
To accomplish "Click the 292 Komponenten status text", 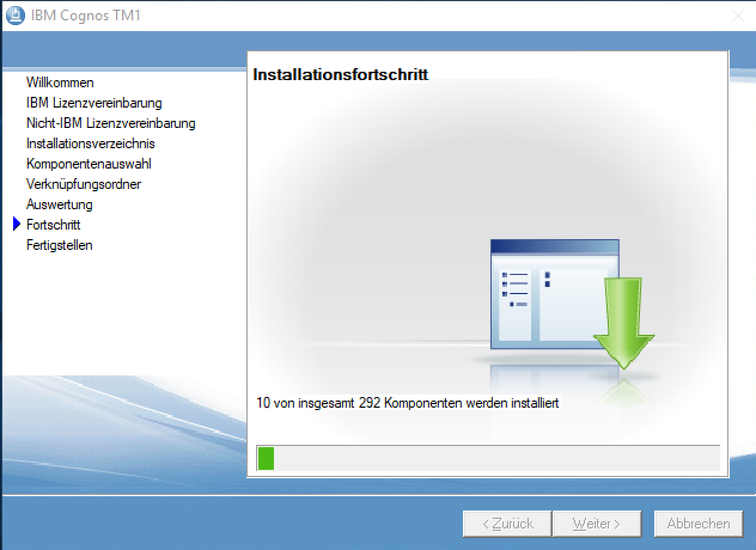I will 407,403.
